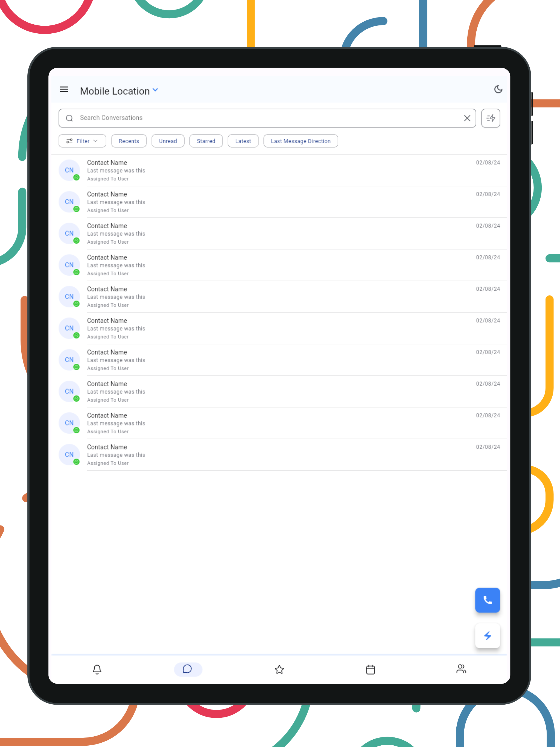Open Contacts people tab in bottom bar

[x=461, y=669]
